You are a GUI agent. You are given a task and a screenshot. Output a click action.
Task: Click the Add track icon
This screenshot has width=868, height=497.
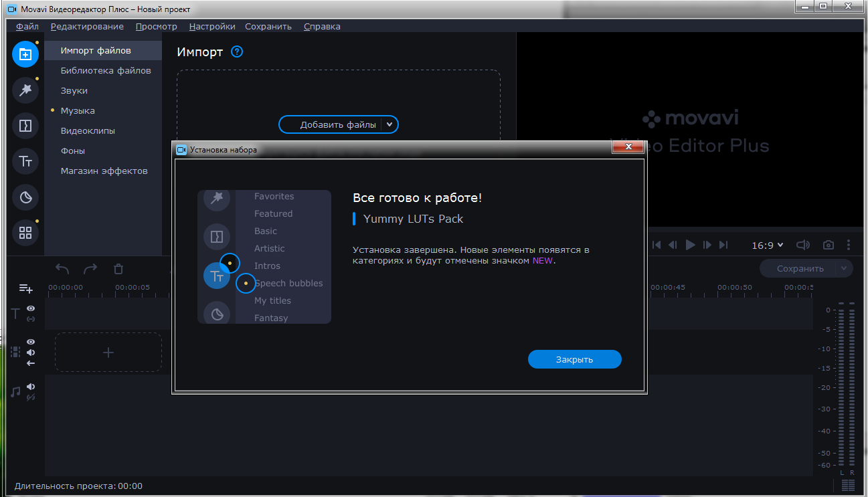click(x=25, y=288)
